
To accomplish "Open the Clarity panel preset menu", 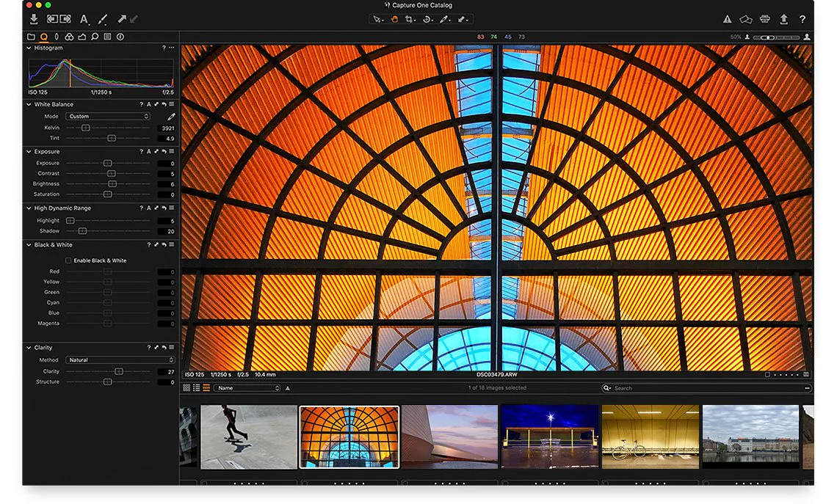I will 171,348.
